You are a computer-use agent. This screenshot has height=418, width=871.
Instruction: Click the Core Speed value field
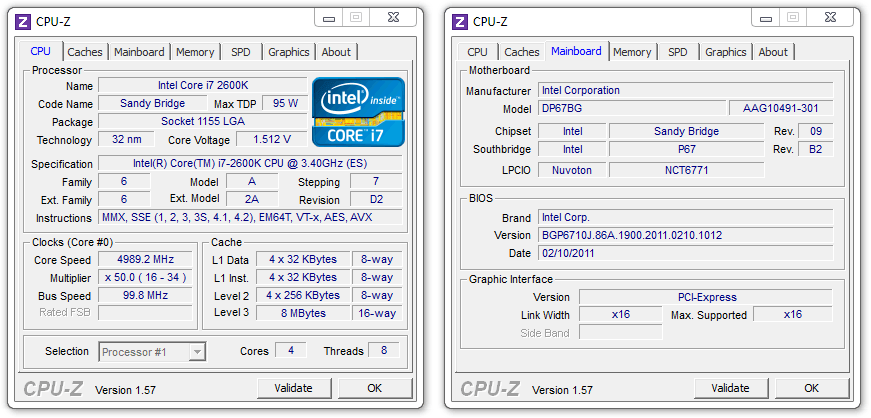click(146, 260)
